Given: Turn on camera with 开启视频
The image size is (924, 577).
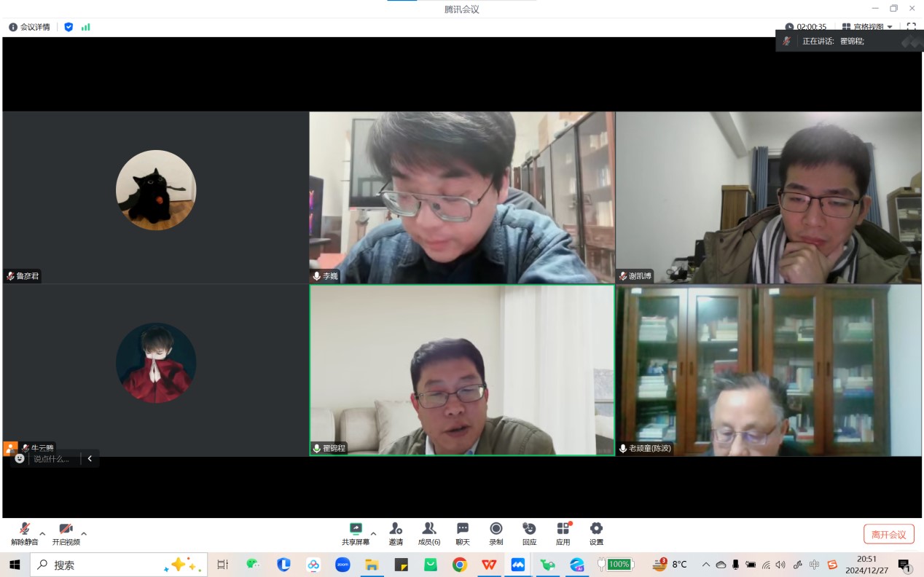Looking at the screenshot, I should click(66, 530).
